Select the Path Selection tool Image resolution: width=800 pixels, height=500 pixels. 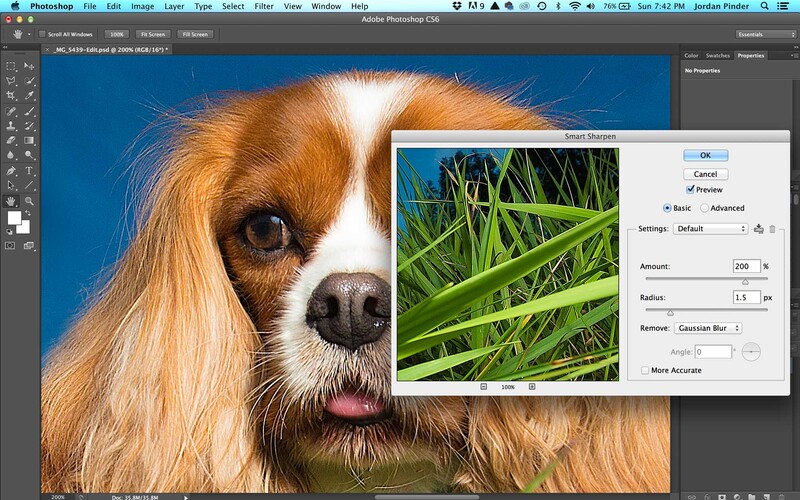point(11,186)
